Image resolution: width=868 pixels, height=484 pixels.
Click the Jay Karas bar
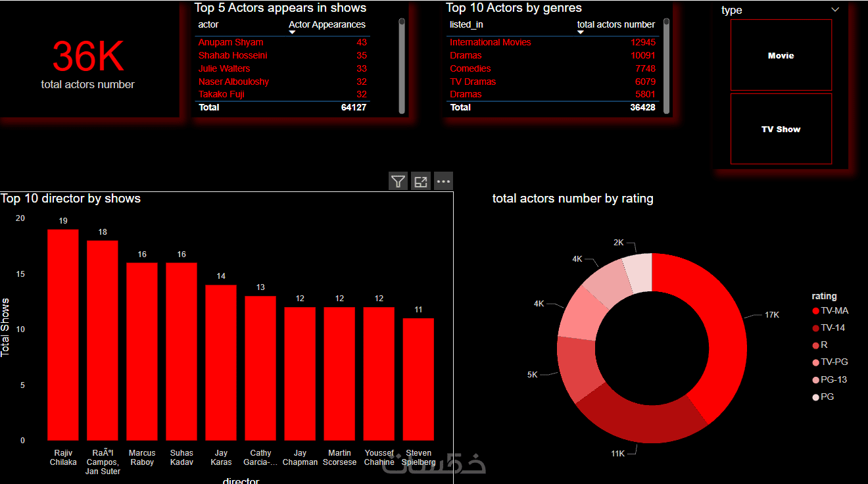click(221, 363)
